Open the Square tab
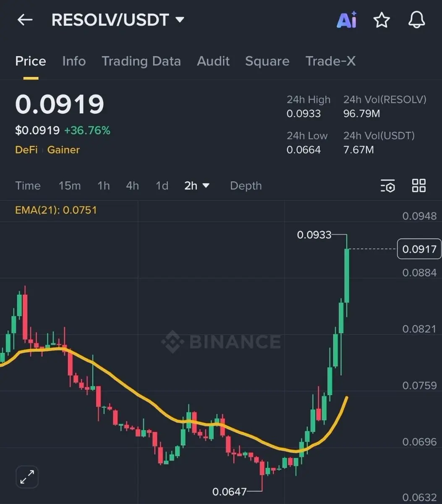 (x=267, y=61)
